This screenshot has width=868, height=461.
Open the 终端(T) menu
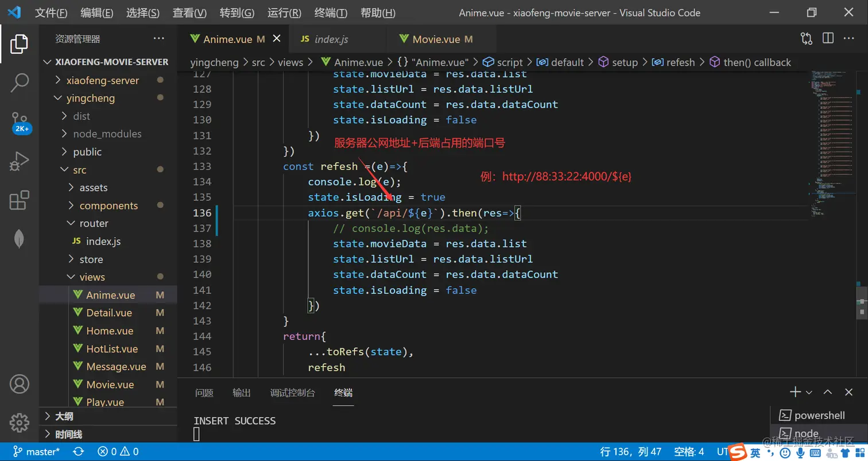[331, 13]
